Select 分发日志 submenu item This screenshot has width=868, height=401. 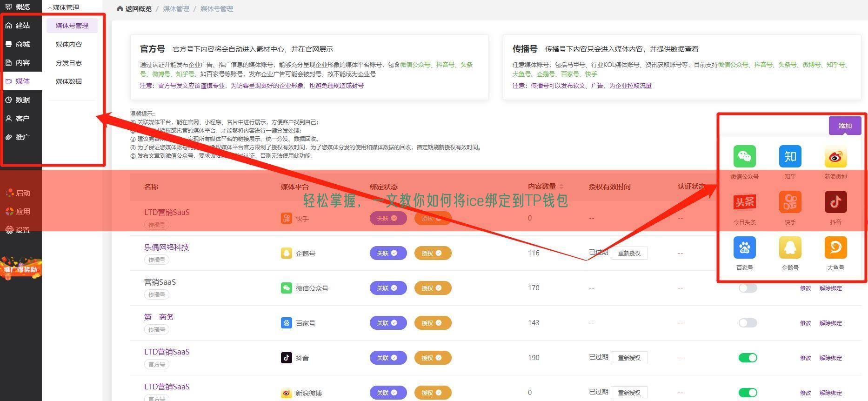coord(69,63)
